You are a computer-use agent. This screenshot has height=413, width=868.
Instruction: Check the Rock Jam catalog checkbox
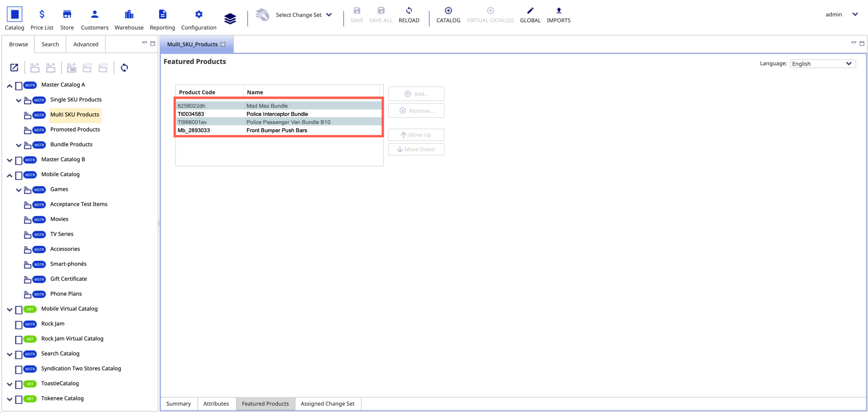19,325
